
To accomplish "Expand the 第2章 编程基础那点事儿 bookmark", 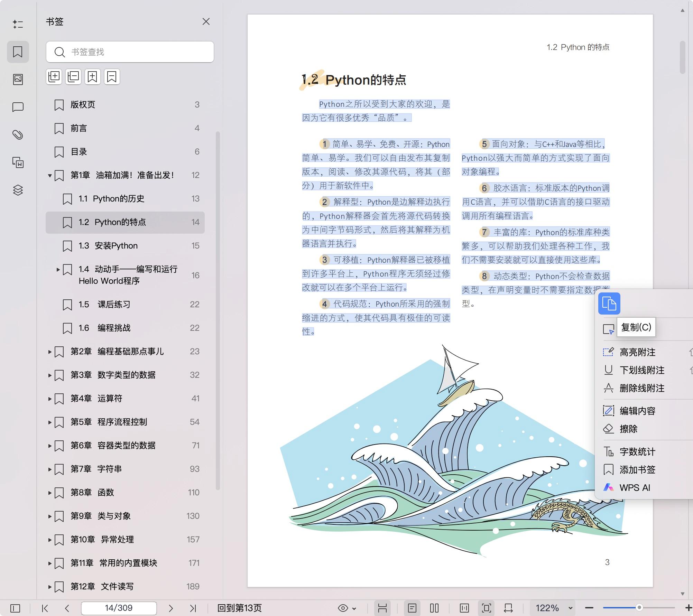I will coord(49,352).
